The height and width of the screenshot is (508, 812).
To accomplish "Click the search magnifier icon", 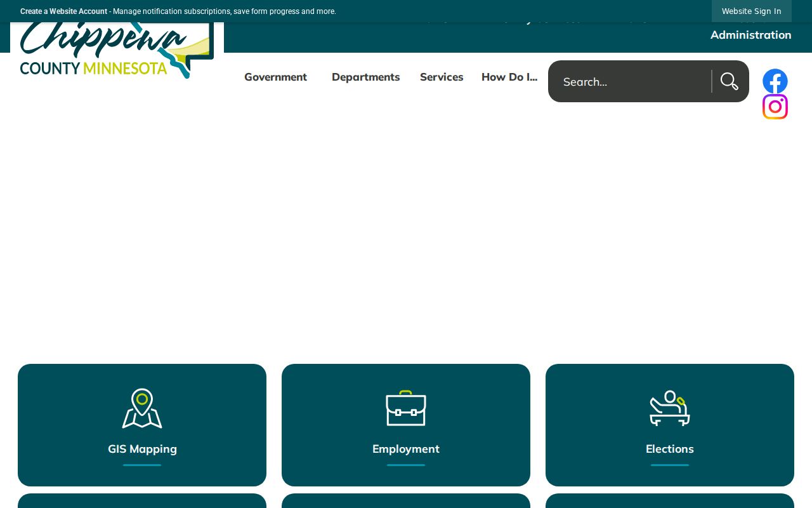I will (x=730, y=81).
